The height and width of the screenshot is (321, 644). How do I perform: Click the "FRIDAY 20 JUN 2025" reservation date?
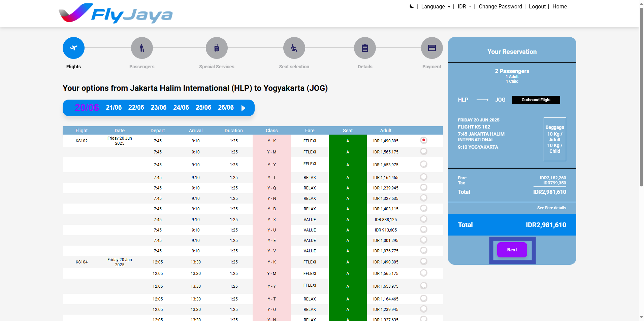tap(479, 120)
